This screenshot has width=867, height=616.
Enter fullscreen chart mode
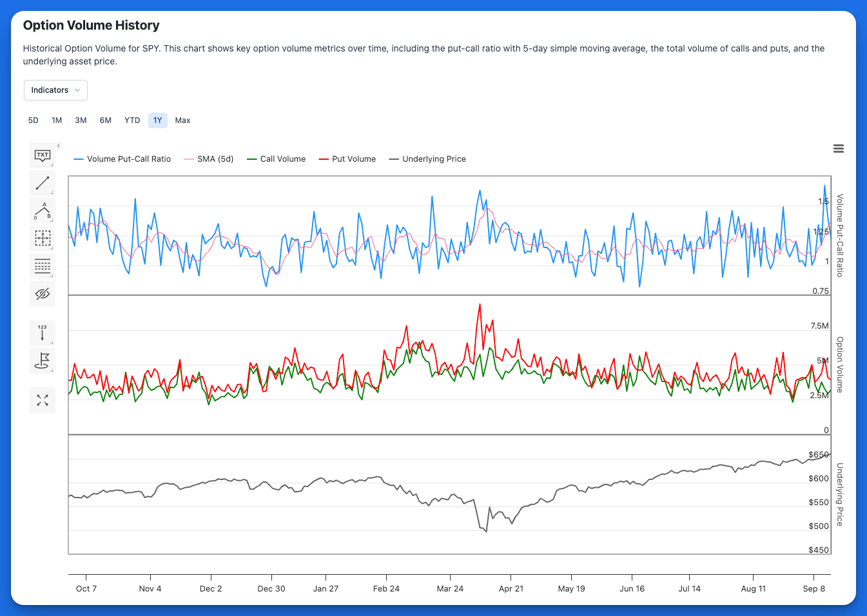point(43,400)
